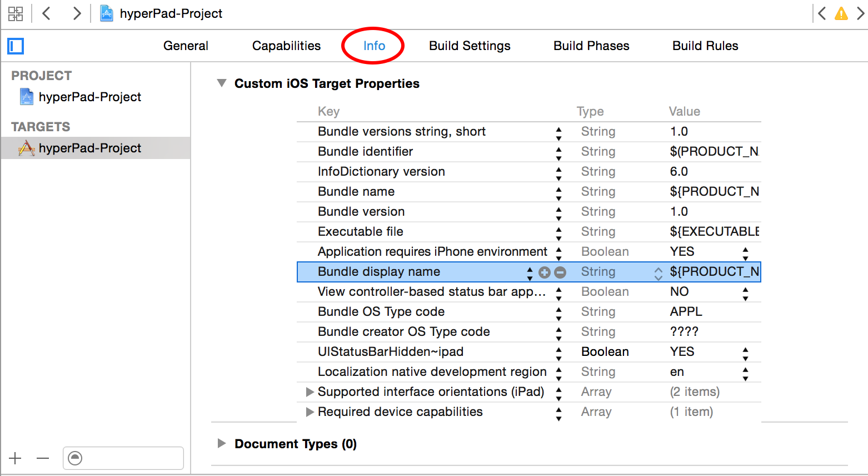
Task: Switch to the Capabilities tab
Action: pyautogui.click(x=286, y=46)
